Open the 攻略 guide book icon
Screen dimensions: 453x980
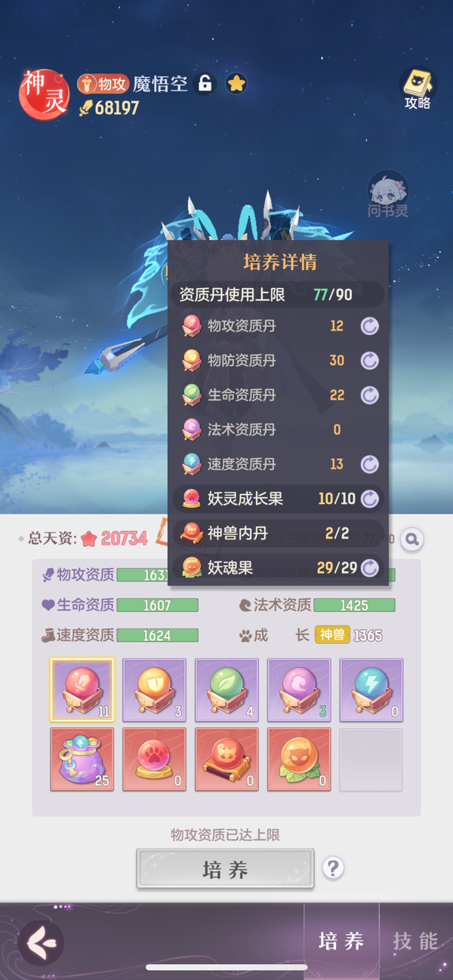pos(418,88)
